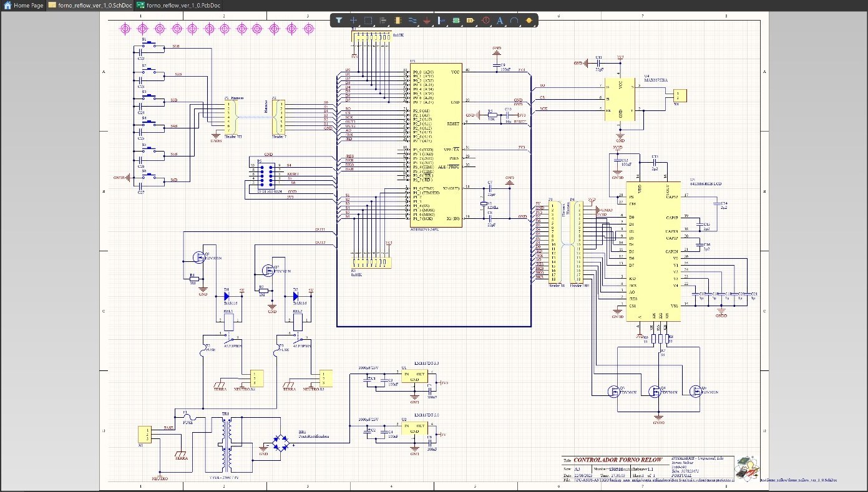Choose the arc drawing tool
Screen dimensions: 868x492
coord(514,21)
